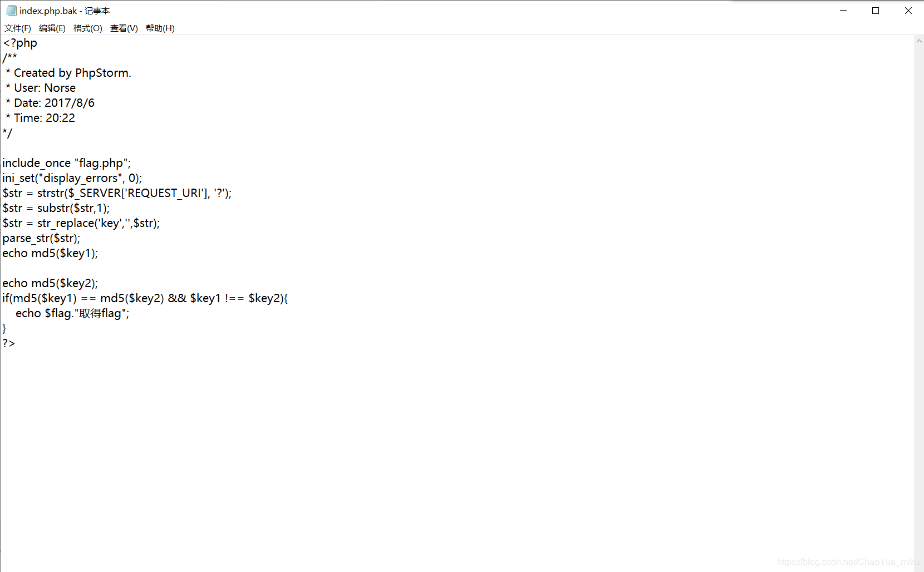Open the 格式(O) menu
924x572 pixels.
87,28
